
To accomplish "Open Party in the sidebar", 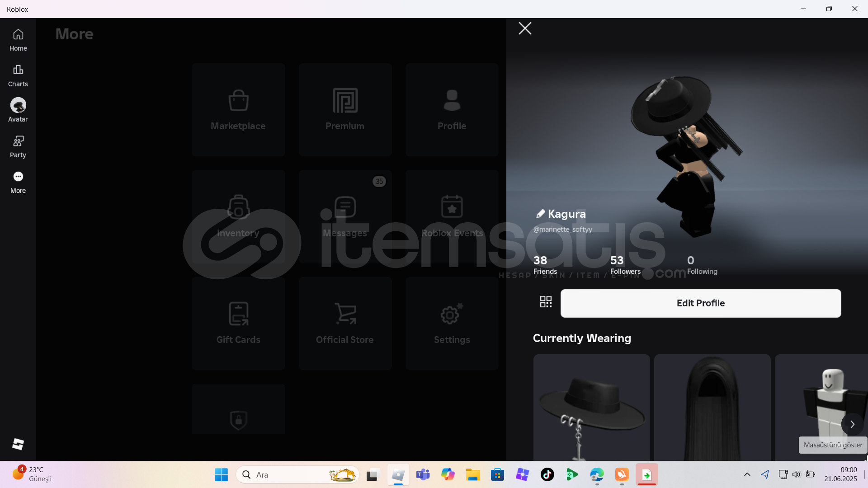I will [18, 147].
